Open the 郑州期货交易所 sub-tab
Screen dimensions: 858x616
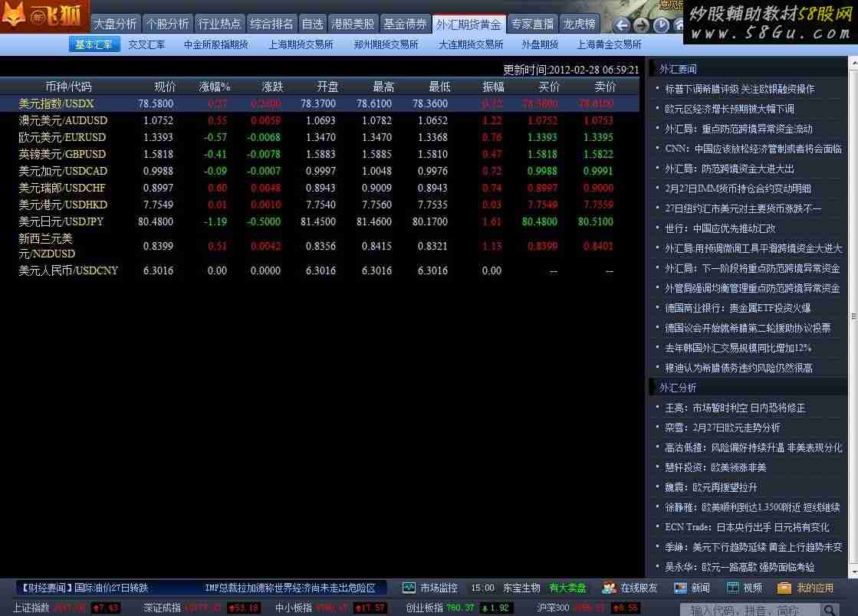coord(386,44)
